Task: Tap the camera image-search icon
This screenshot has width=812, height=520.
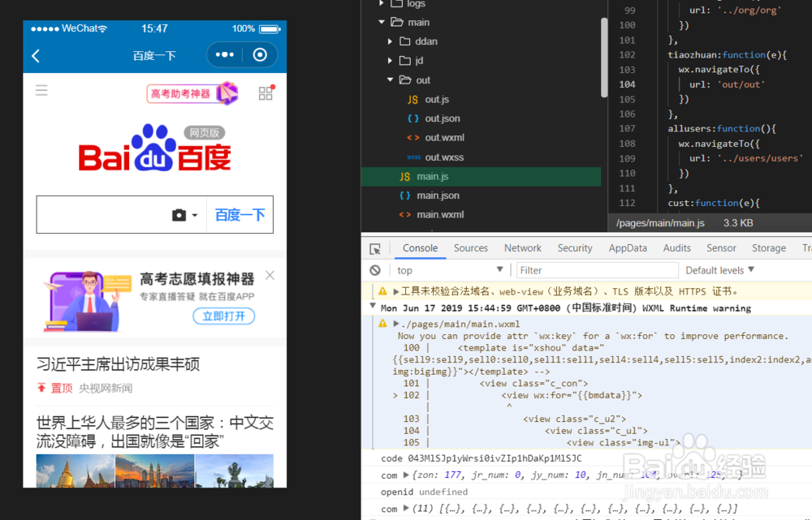Action: point(179,215)
